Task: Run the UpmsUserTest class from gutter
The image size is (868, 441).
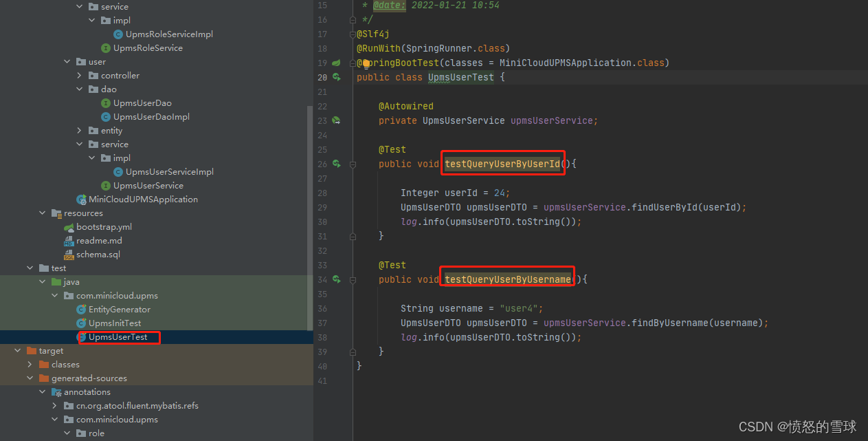Action: (336, 77)
